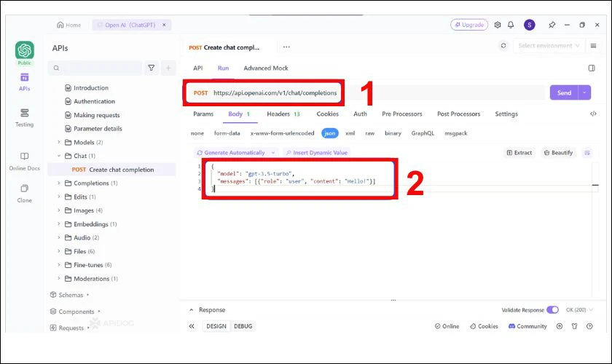This screenshot has width=612, height=364.
Task: Click the Extract button
Action: (x=519, y=153)
